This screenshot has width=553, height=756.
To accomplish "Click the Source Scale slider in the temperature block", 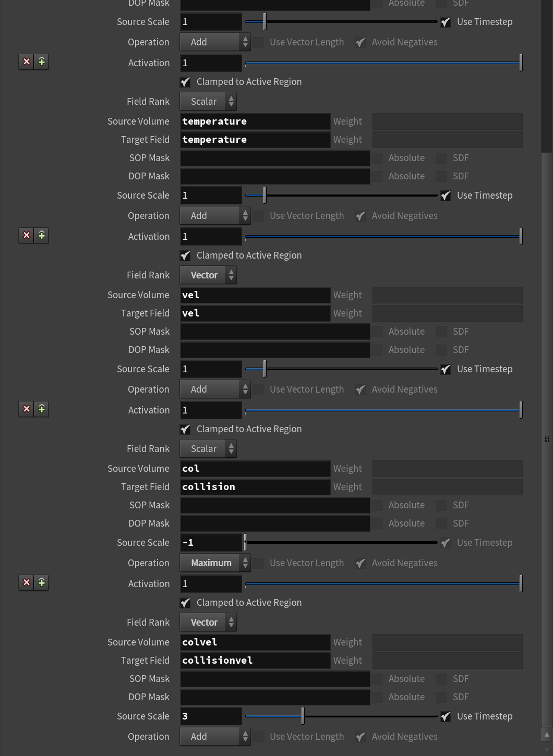I will point(341,196).
